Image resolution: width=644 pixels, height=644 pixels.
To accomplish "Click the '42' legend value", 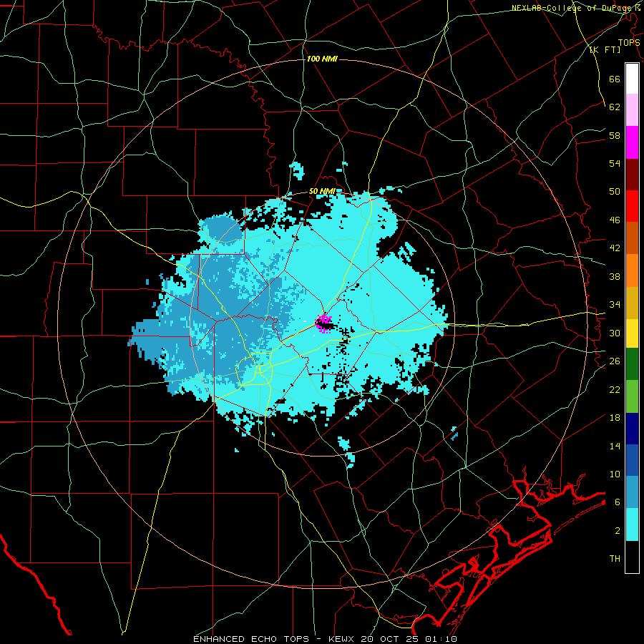I will click(615, 248).
